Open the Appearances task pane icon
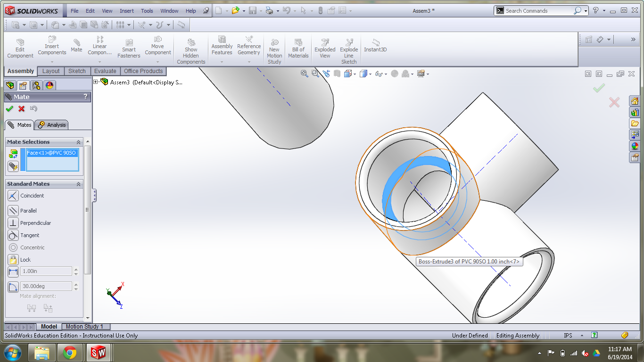The height and width of the screenshot is (362, 644). click(635, 146)
